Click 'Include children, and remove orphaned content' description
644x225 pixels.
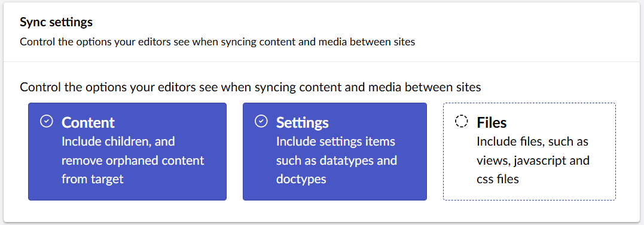tap(133, 161)
